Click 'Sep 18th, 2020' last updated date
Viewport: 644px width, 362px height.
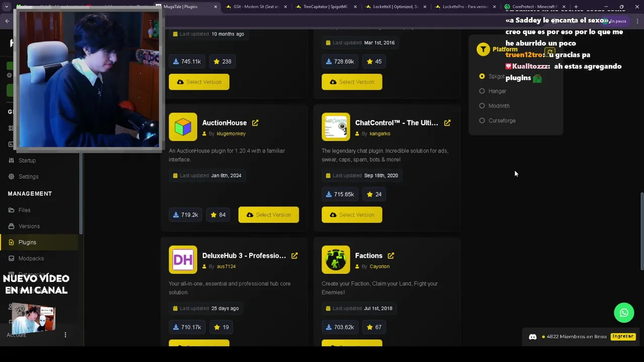pos(381,175)
